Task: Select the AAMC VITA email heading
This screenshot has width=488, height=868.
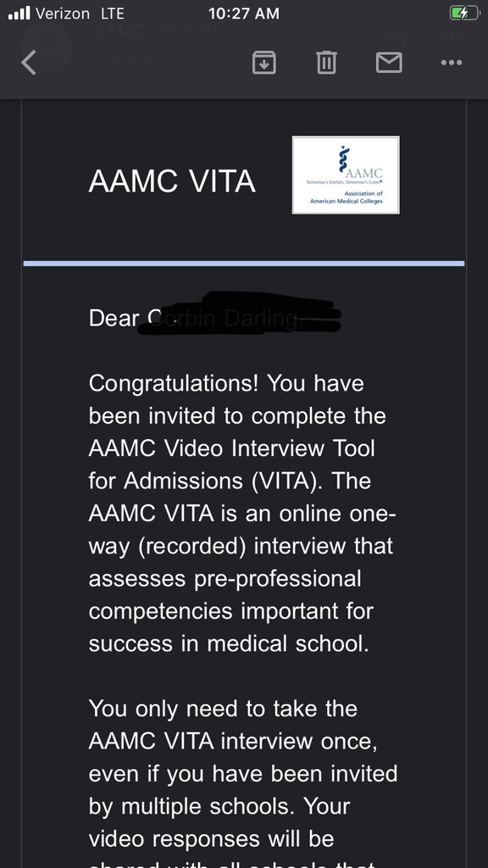Action: pos(172,181)
